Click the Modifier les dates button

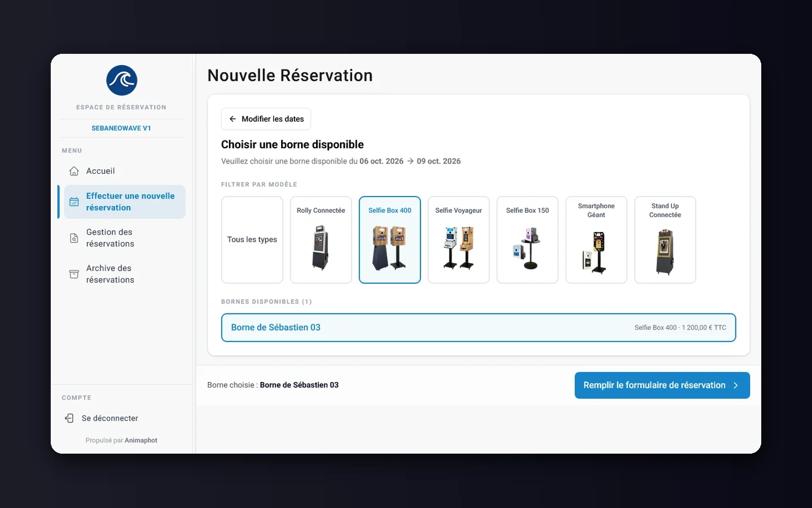point(266,119)
